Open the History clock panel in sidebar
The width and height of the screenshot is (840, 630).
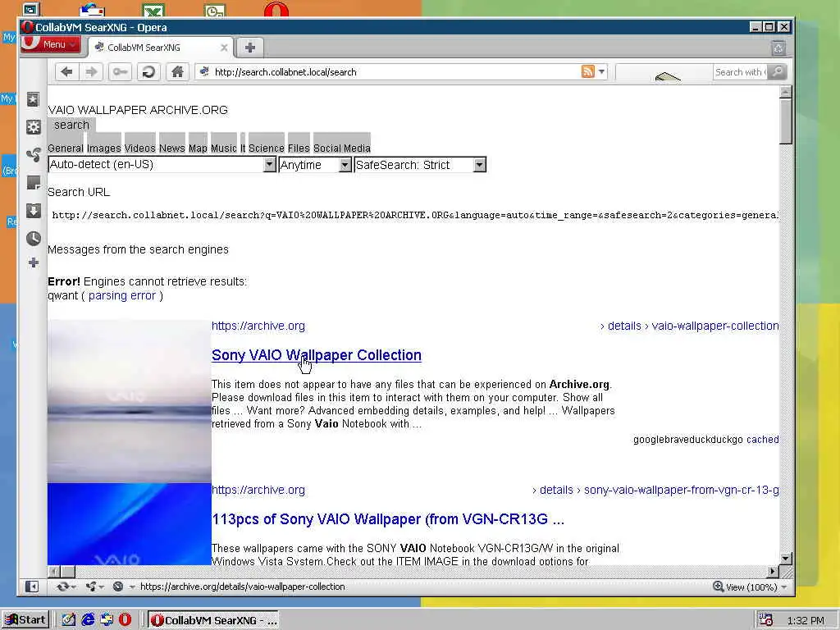pyautogui.click(x=33, y=239)
